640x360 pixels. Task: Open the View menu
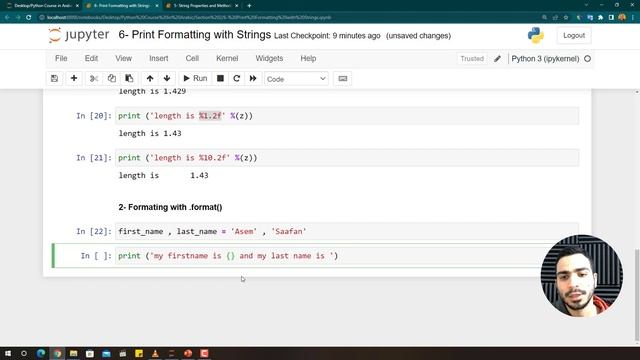tap(123, 58)
